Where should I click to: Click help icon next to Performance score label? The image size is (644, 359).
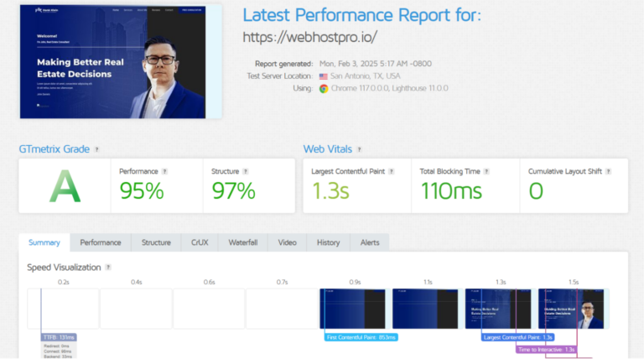pyautogui.click(x=164, y=171)
